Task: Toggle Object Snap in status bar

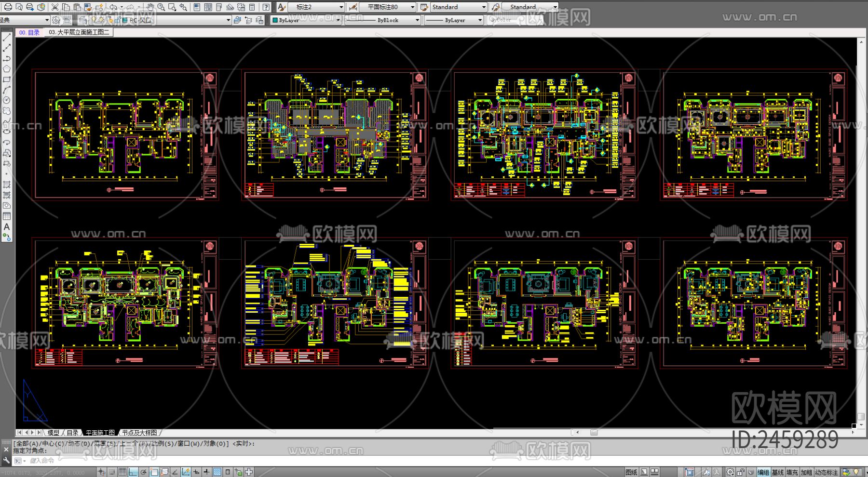Action: (x=154, y=472)
